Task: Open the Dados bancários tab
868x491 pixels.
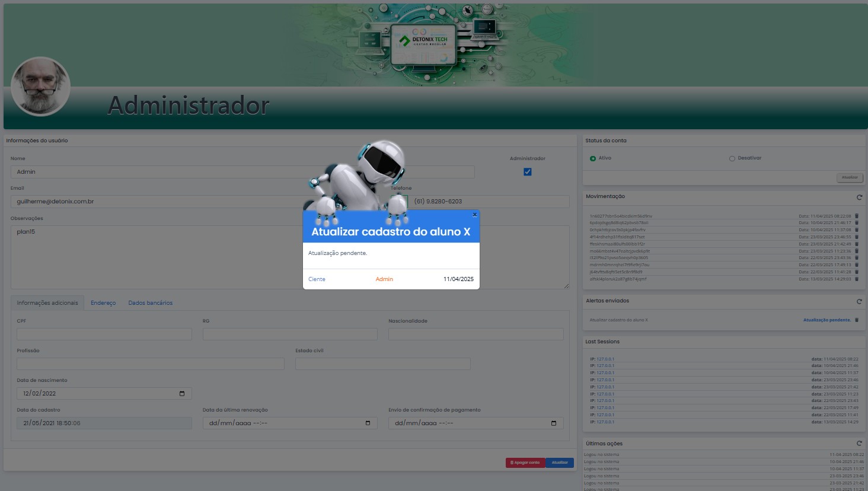Action: 151,303
